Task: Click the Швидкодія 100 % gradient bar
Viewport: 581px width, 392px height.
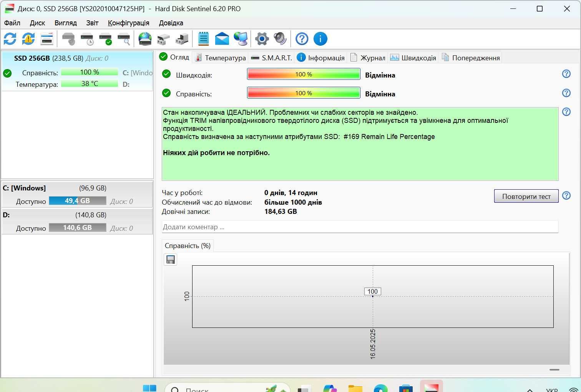Action: coord(304,74)
